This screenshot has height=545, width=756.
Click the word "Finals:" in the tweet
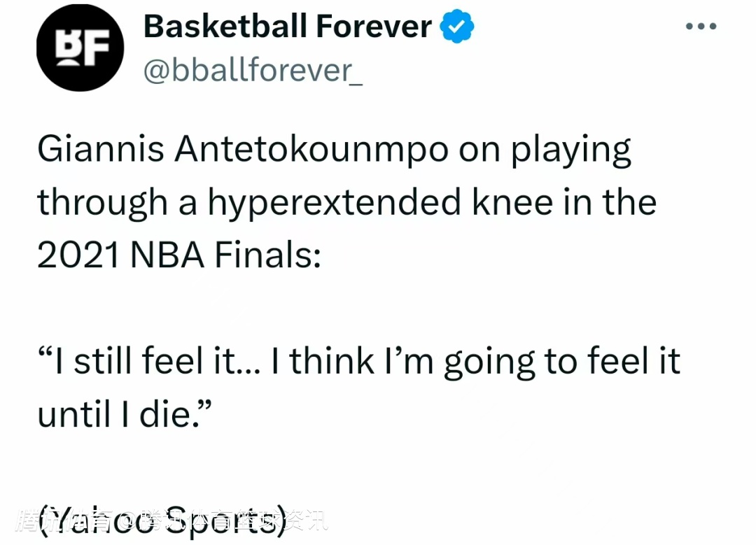pos(267,255)
